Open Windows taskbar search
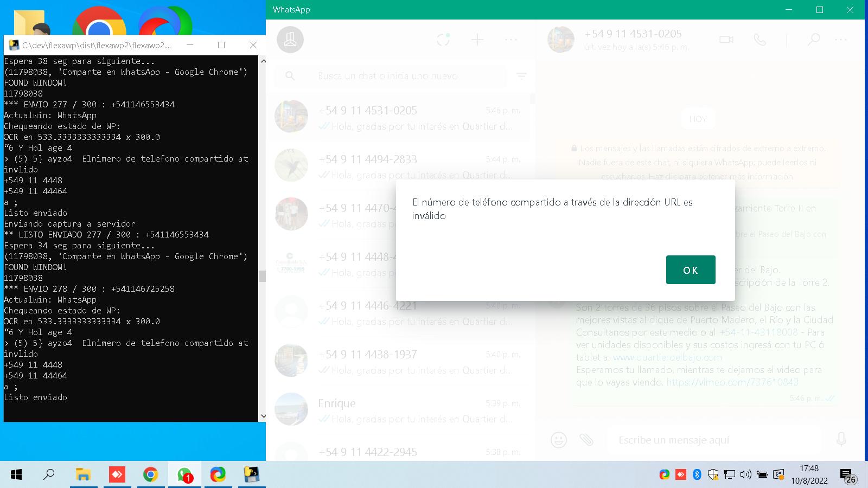 pos(49,475)
